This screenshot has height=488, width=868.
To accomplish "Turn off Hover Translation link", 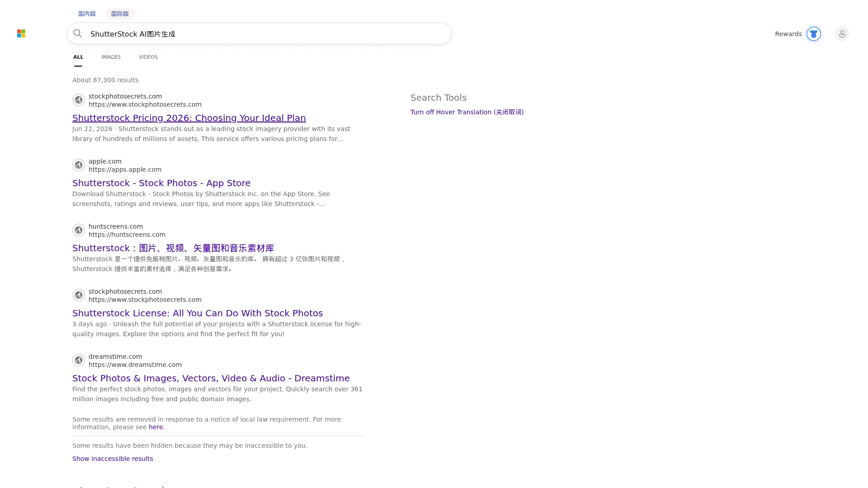I will click(467, 112).
